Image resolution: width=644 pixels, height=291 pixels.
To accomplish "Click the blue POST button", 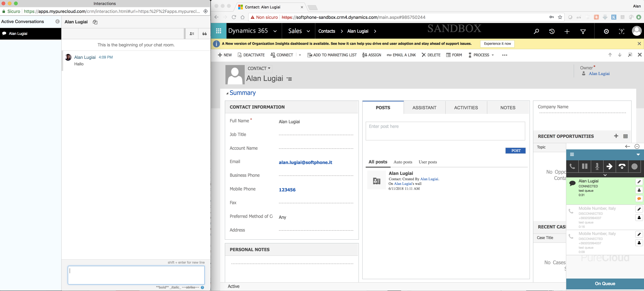I will point(516,151).
